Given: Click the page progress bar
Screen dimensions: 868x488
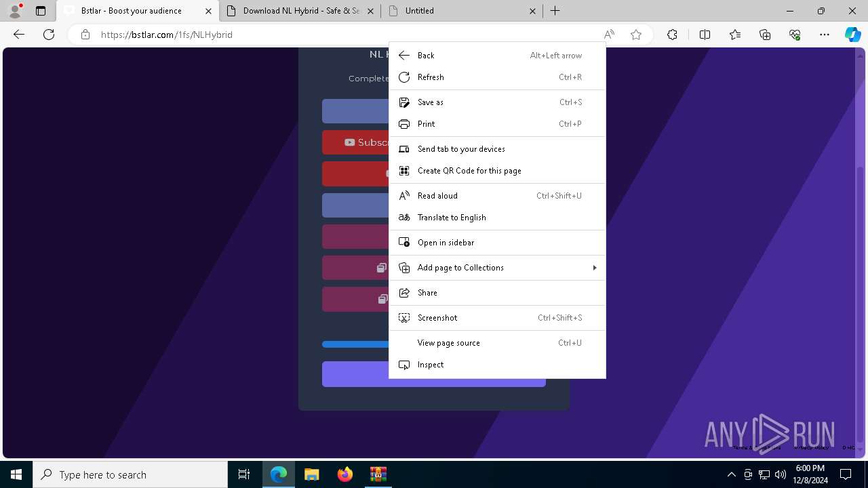Looking at the screenshot, I should pyautogui.click(x=355, y=344).
